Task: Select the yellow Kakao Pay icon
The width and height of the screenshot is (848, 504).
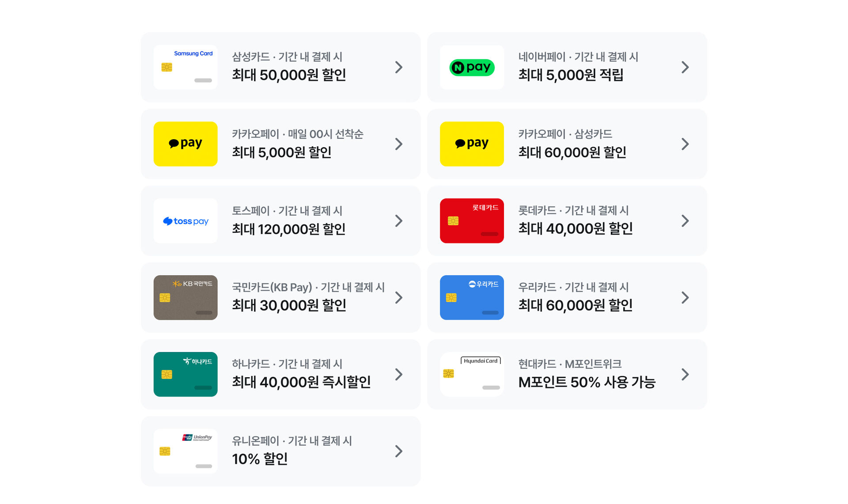Action: tap(185, 144)
